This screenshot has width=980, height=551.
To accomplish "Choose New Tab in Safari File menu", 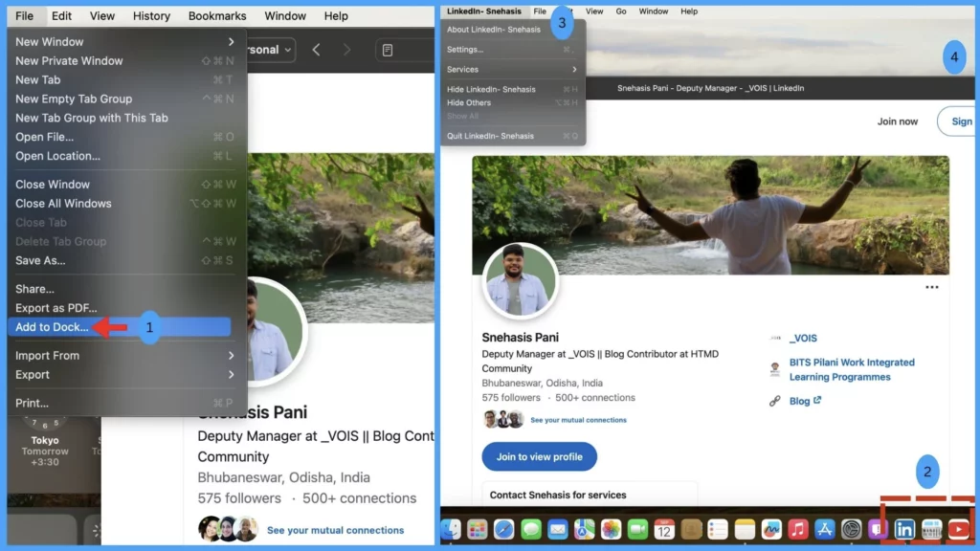I will point(123,80).
